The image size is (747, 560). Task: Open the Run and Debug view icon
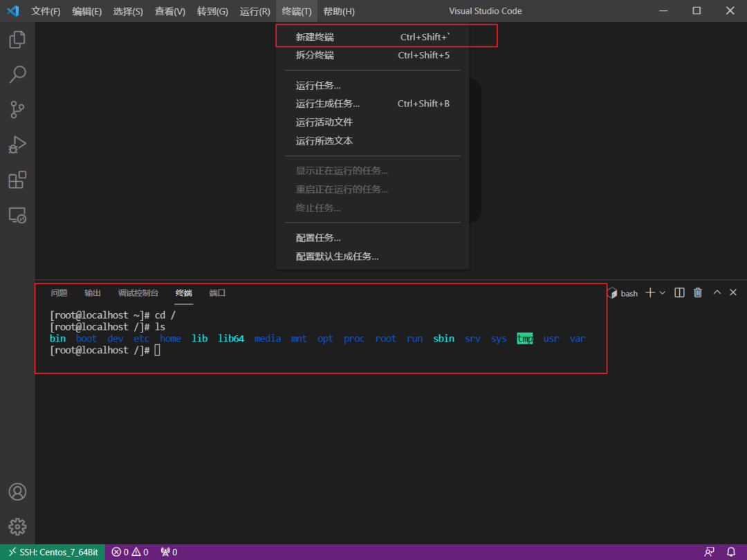17,144
